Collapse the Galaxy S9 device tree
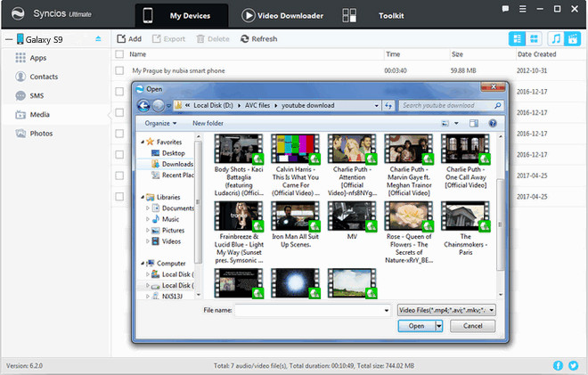Image resolution: width=588 pixels, height=375 pixels. pyautogui.click(x=9, y=39)
